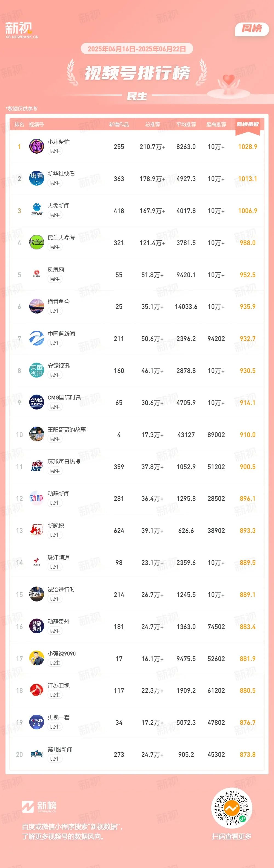Open the 民生大参考 account name

[61, 238]
